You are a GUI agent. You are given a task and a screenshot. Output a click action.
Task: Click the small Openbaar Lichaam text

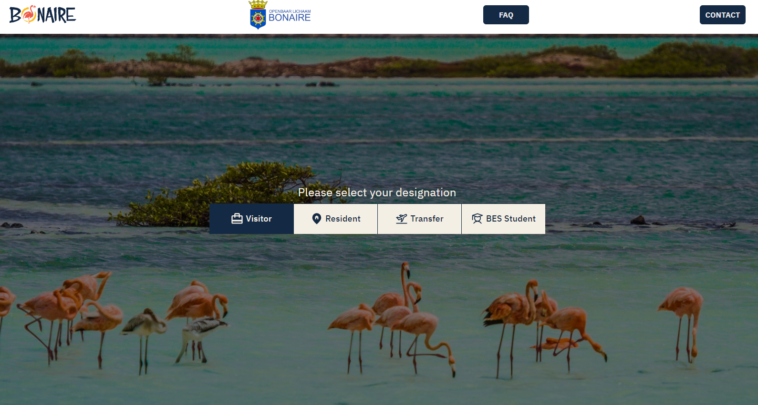coord(290,11)
